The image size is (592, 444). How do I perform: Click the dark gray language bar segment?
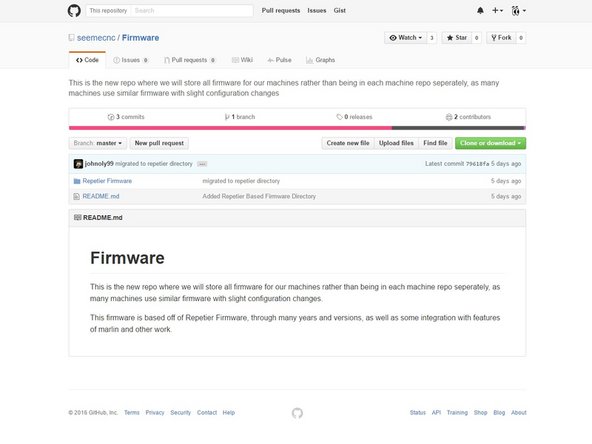458,128
